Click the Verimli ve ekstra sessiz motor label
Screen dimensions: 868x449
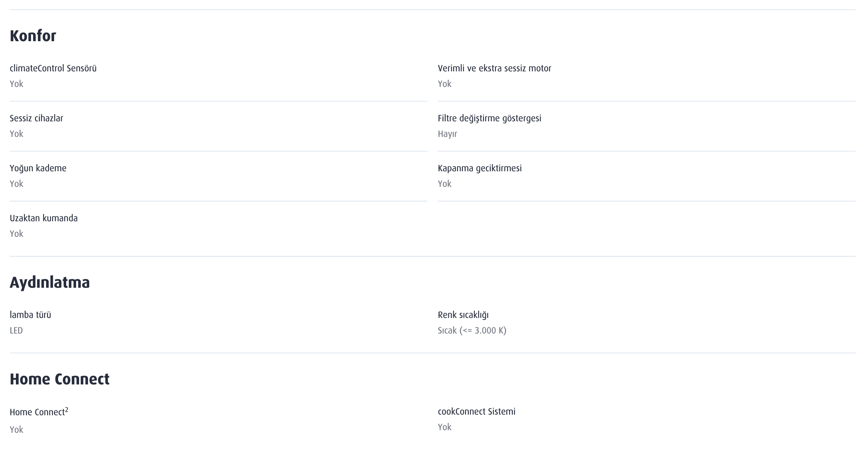(494, 68)
